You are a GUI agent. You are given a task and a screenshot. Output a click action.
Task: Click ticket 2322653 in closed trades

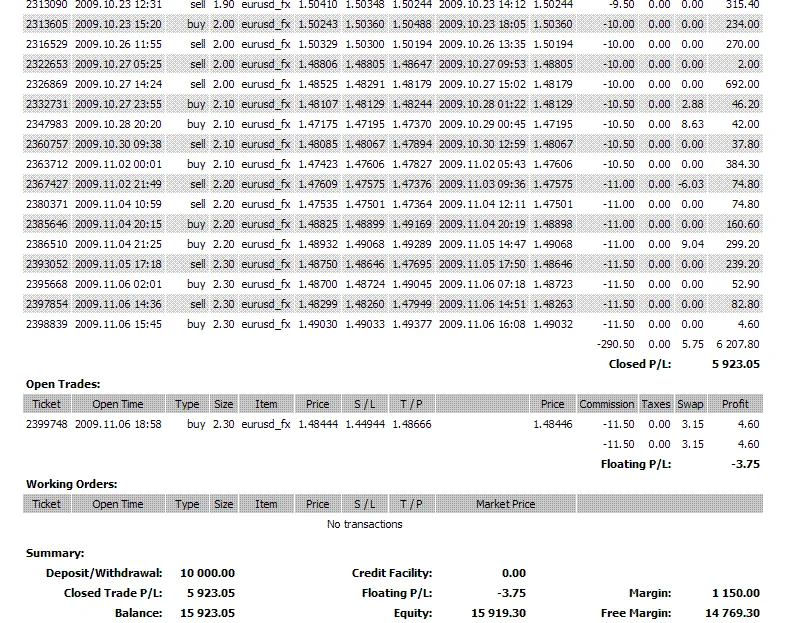pyautogui.click(x=46, y=64)
